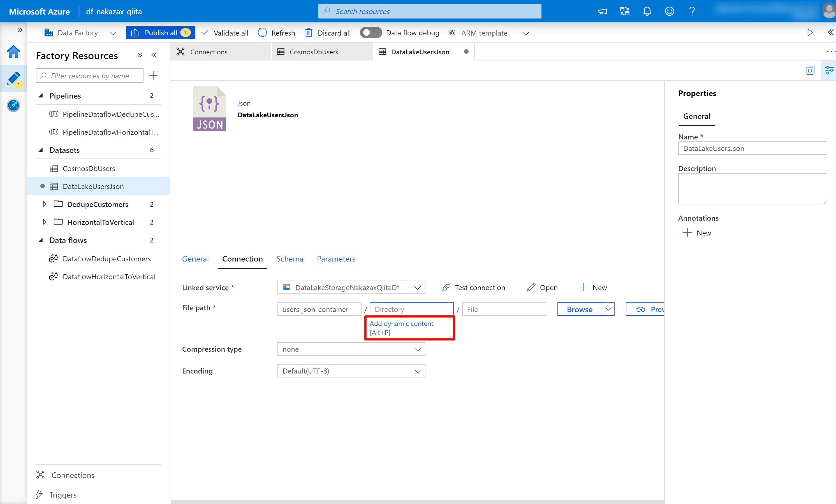Expand the DedupeCustomers folder
The width and height of the screenshot is (836, 504).
(x=45, y=204)
